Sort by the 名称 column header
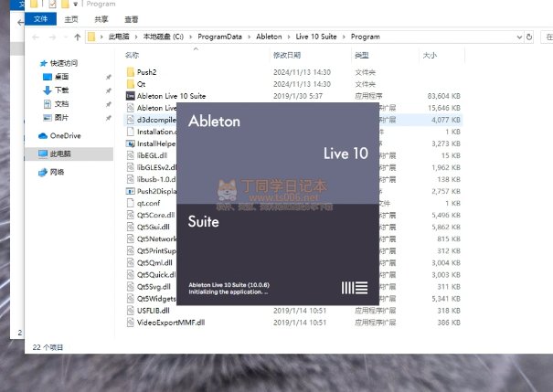The width and height of the screenshot is (553, 392). [x=132, y=55]
